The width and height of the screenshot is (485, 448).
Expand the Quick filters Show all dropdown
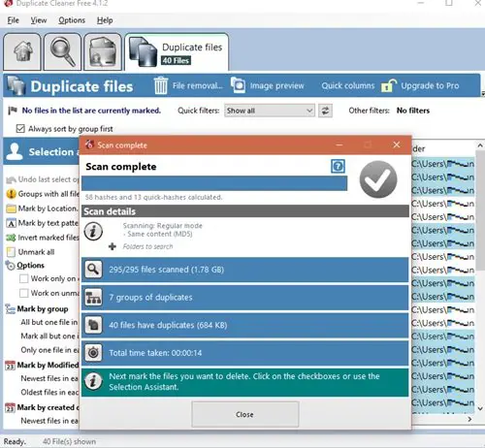click(270, 111)
